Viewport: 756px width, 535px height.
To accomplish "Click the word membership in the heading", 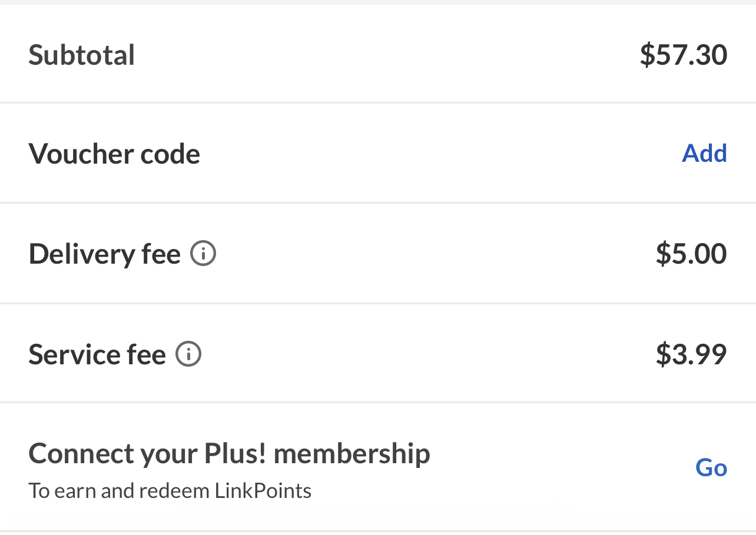I will point(352,454).
